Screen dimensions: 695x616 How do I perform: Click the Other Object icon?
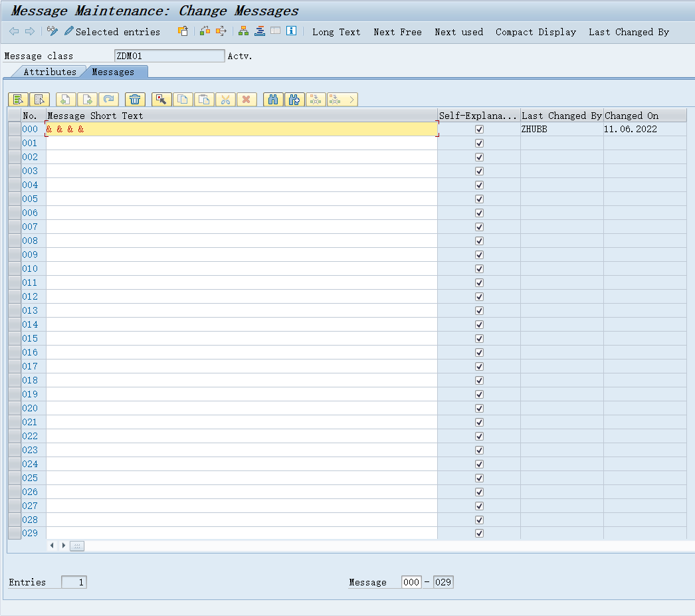(x=183, y=31)
